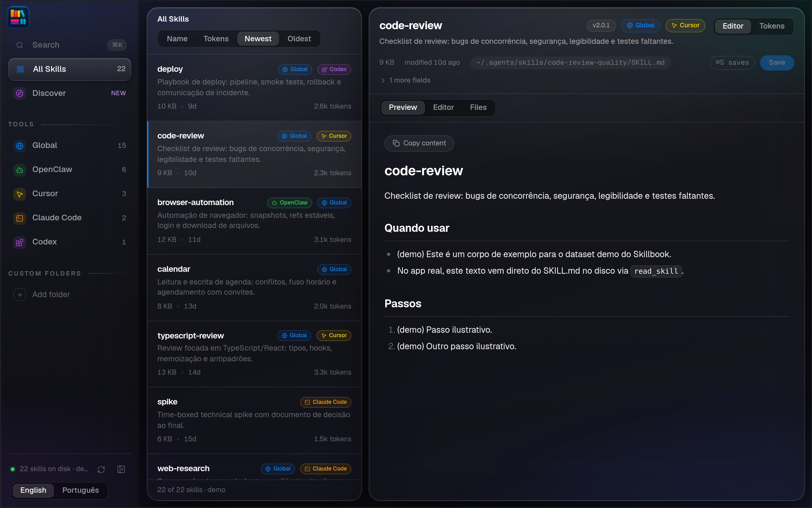812x508 pixels.
Task: Click the Search input field
Action: [69, 45]
